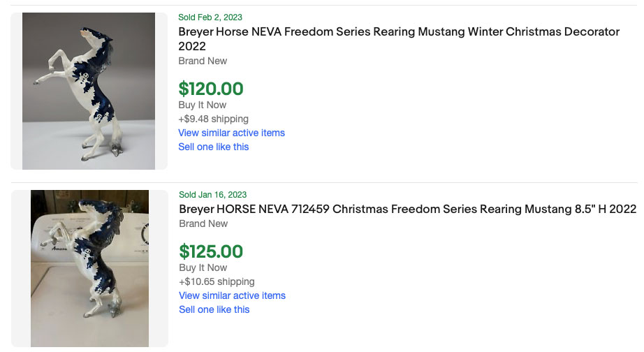Viewport: 644px width, 352px height.
Task: Click the 'Sold Feb 2, 2023' label
Action: coord(210,17)
